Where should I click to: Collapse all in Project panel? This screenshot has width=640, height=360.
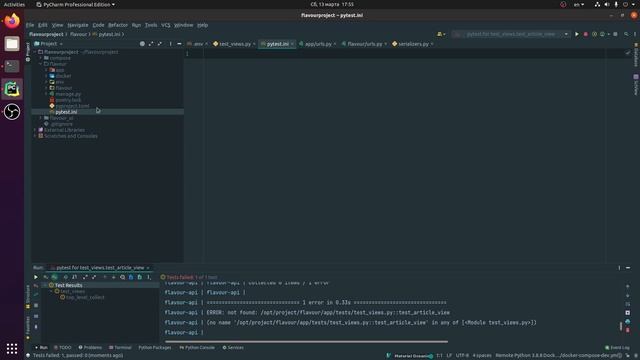pos(160,44)
